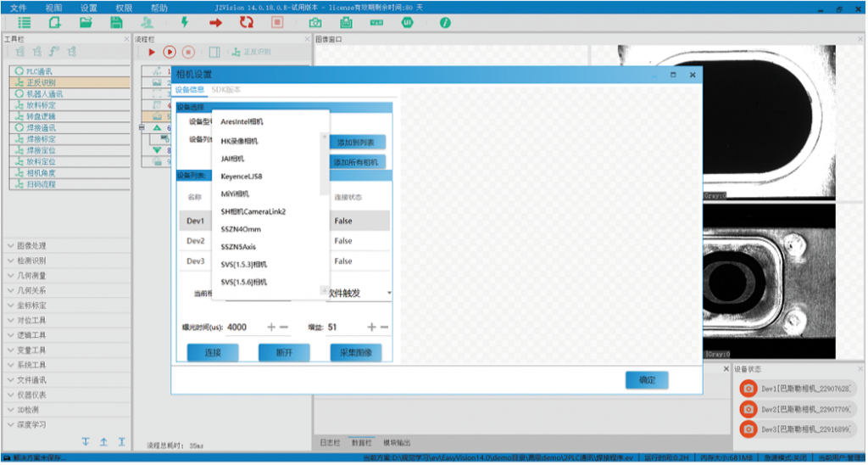
Task: Click the move-down arrow icon below tool list
Action: [x=86, y=442]
